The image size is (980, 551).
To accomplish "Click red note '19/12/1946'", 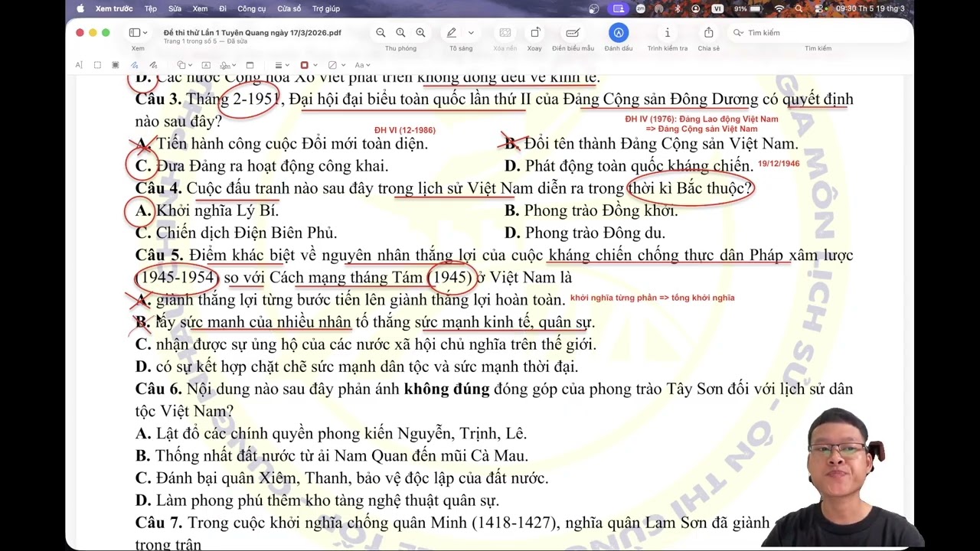I will coord(779,164).
